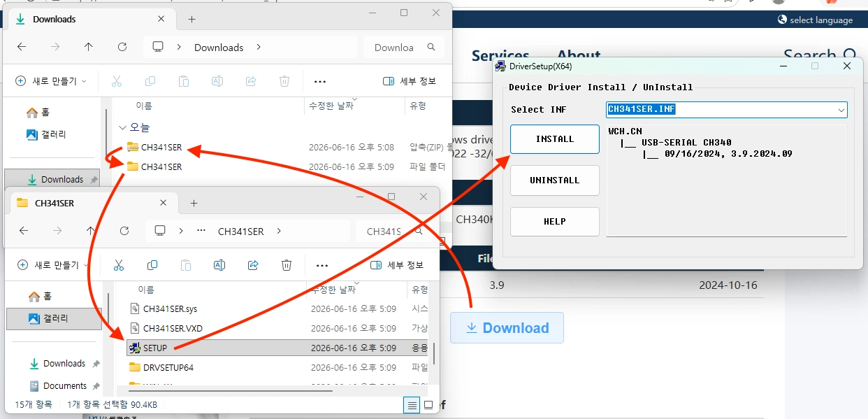This screenshot has height=419, width=868.
Task: Click the Rename icon in the CH341SER window toolbar
Action: point(219,265)
